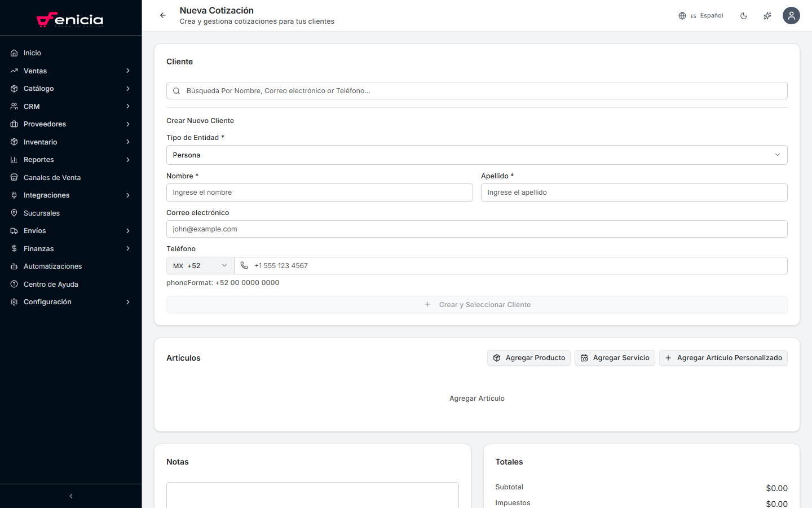The image size is (812, 508).
Task: Open the Tipo de Entidad dropdown
Action: coord(476,155)
